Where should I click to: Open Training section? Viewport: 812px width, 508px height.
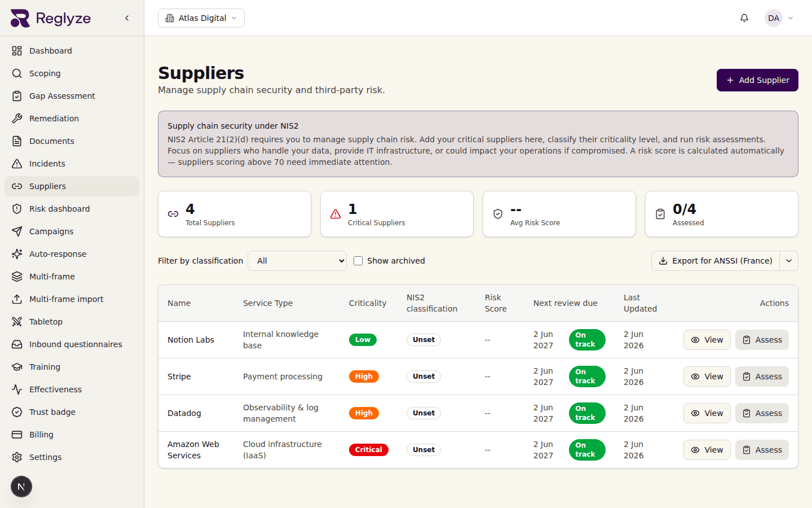coord(72,367)
